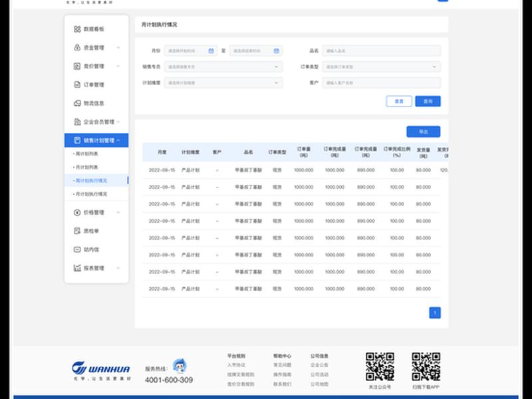Image resolution: width=532 pixels, height=399 pixels.
Task: Click the 质检单 sidebar icon
Action: click(77, 231)
